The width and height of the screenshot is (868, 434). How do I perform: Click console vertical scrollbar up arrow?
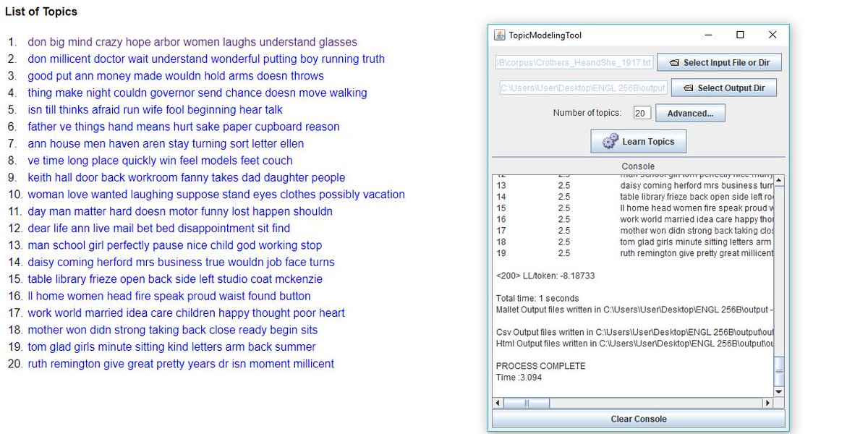[779, 180]
